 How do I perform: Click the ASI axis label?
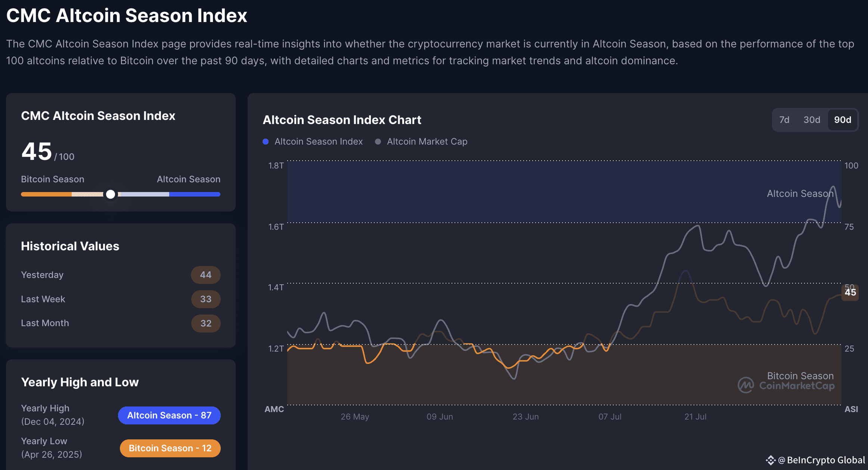pyautogui.click(x=851, y=409)
